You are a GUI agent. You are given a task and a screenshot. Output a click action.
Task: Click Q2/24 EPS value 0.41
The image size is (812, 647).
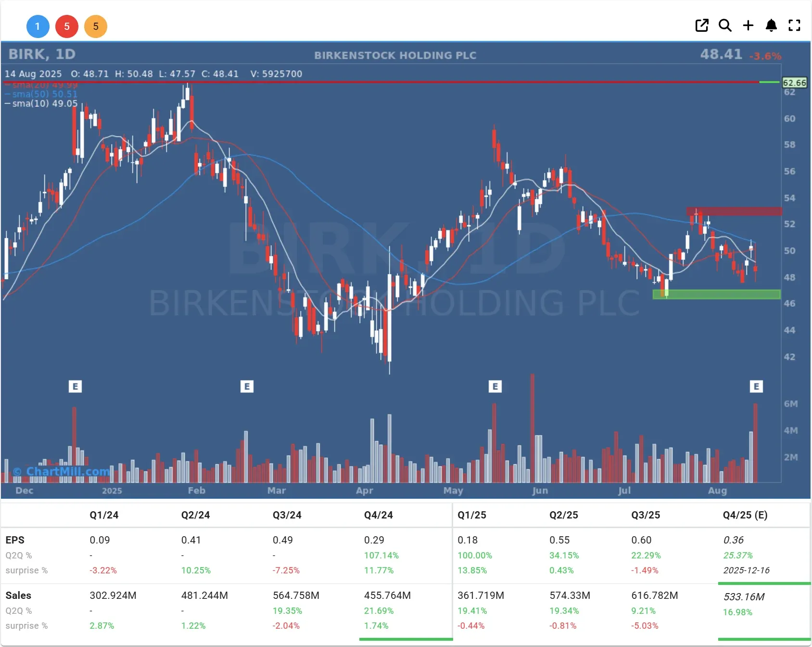pos(191,540)
